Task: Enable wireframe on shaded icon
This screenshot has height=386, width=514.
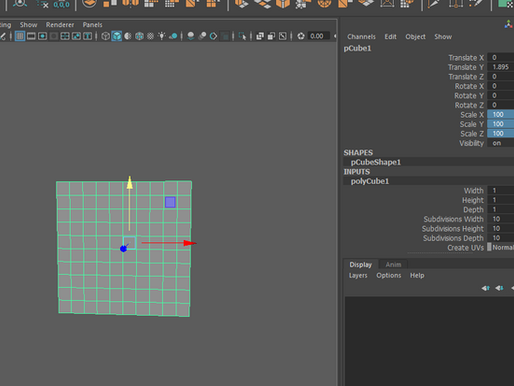Action: [x=139, y=36]
